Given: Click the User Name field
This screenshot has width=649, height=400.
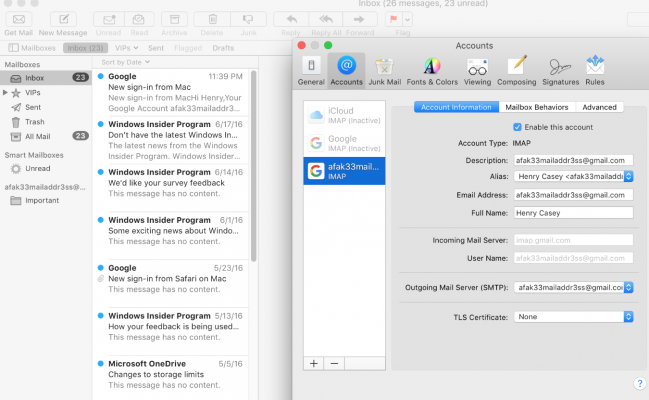Looking at the screenshot, I should [574, 258].
